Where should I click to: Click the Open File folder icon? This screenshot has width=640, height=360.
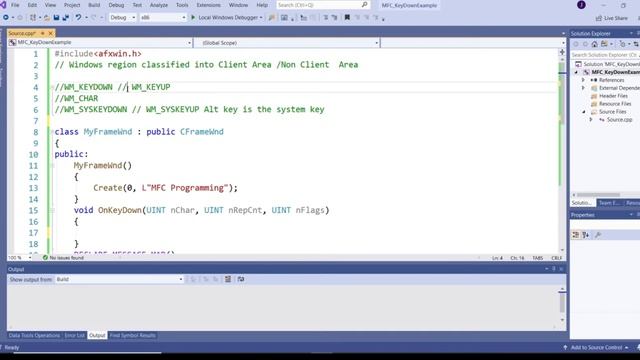(x=47, y=18)
